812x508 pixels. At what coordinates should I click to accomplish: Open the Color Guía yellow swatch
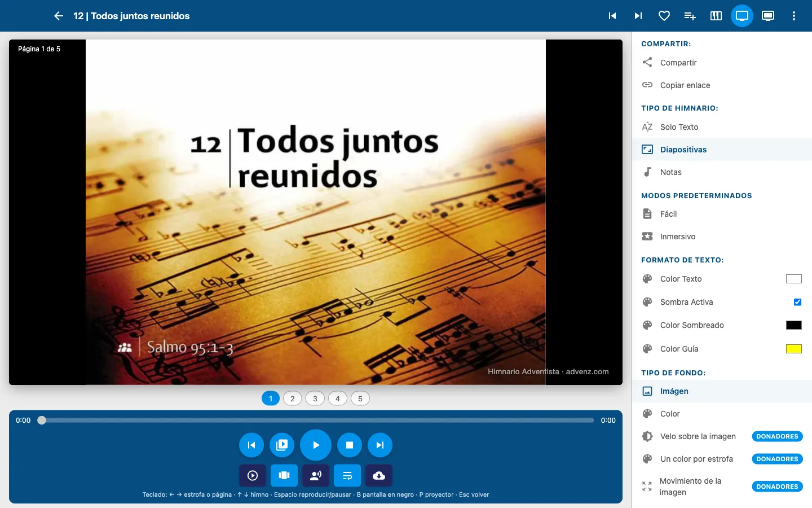794,349
